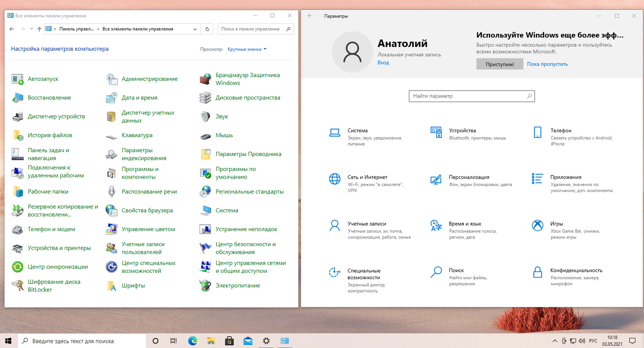Open Шифрование диска BitLocker icon
The height and width of the screenshot is (348, 644).
[18, 286]
